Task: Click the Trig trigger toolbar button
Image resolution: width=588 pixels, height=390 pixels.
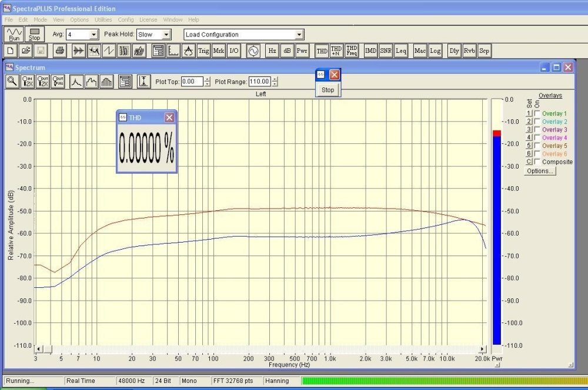Action: (x=203, y=51)
